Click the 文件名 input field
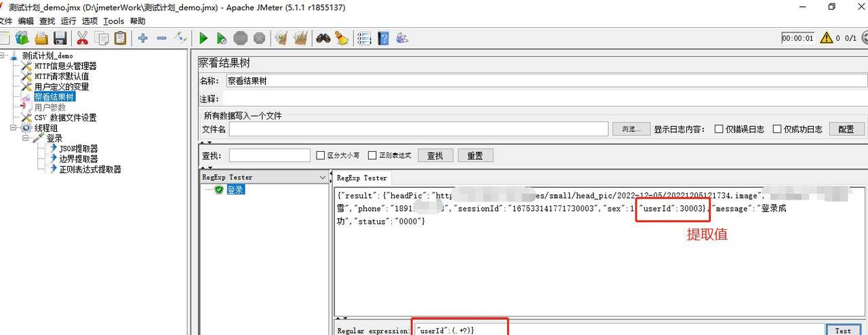This screenshot has height=335, width=868. (418, 129)
